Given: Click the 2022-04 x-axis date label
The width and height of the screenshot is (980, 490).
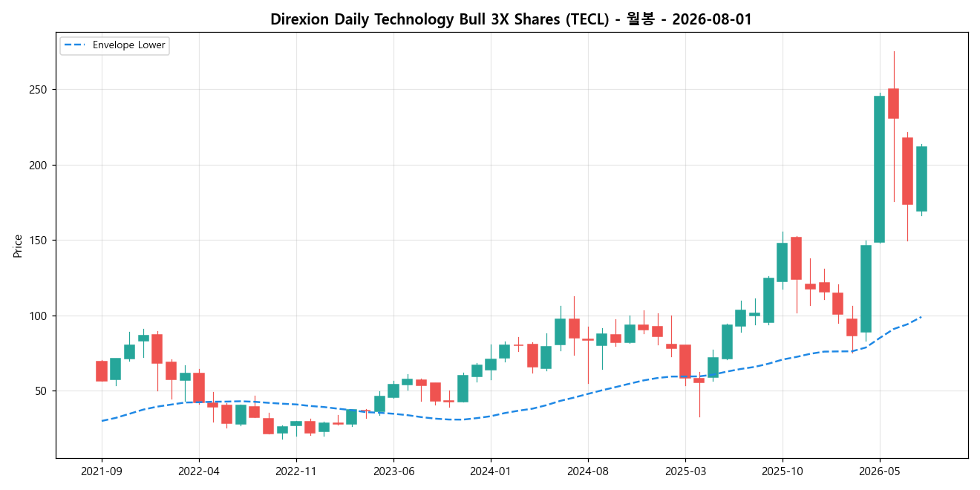Looking at the screenshot, I should [x=199, y=471].
